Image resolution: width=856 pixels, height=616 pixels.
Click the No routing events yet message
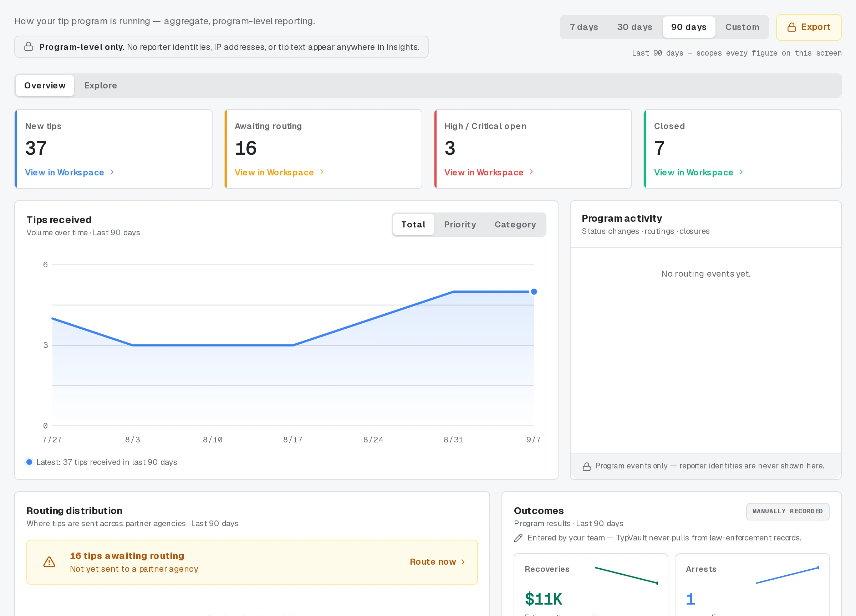(705, 274)
